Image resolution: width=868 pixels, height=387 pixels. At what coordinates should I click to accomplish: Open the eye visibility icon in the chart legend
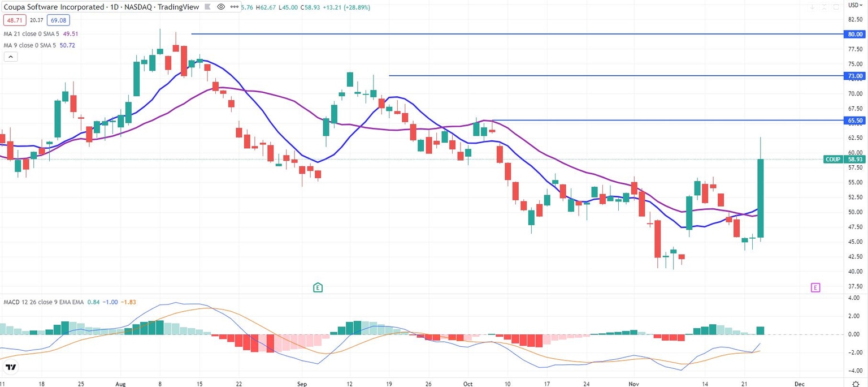click(220, 7)
